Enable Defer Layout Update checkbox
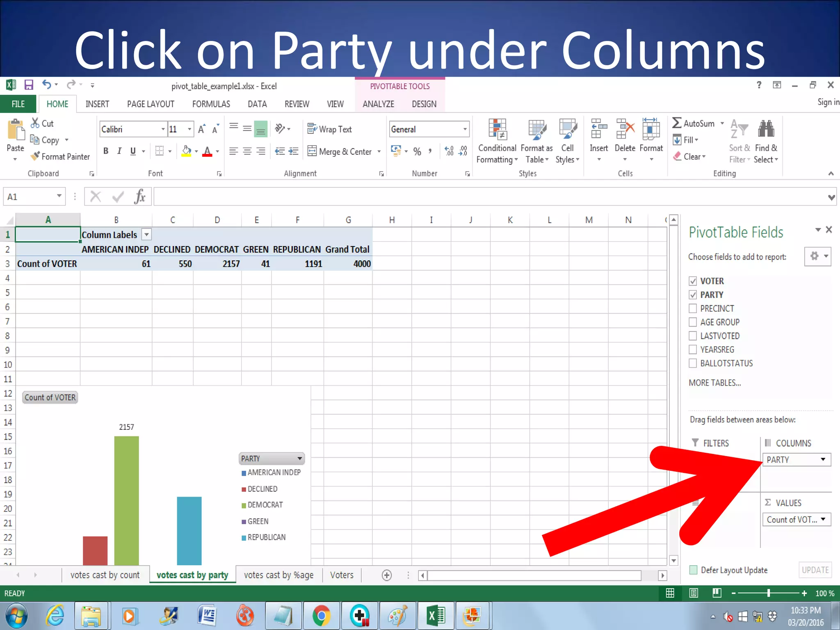 pyautogui.click(x=694, y=570)
